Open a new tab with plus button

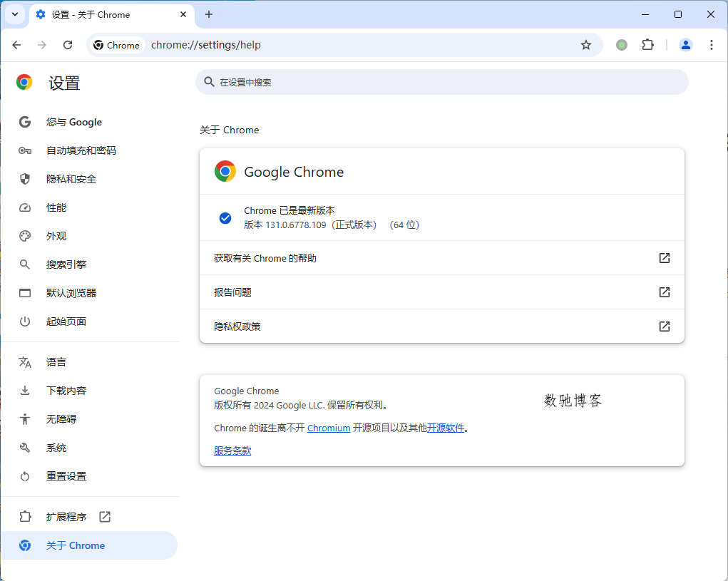pos(209,14)
